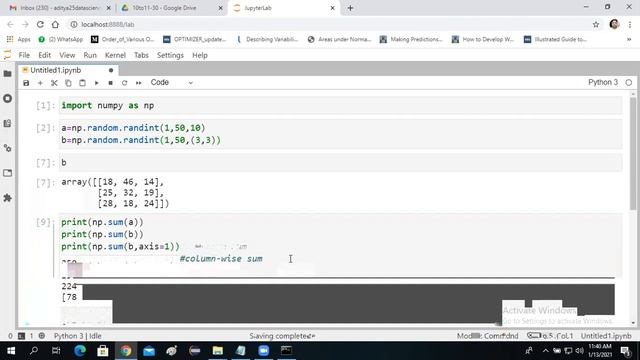Screen dimensions: 640x360
Task: Open the Areas under Norma bookmark
Action: 340,40
